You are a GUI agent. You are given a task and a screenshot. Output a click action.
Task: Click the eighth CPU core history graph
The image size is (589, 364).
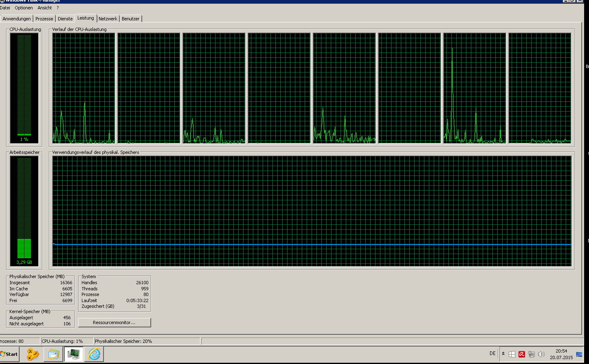(x=540, y=88)
